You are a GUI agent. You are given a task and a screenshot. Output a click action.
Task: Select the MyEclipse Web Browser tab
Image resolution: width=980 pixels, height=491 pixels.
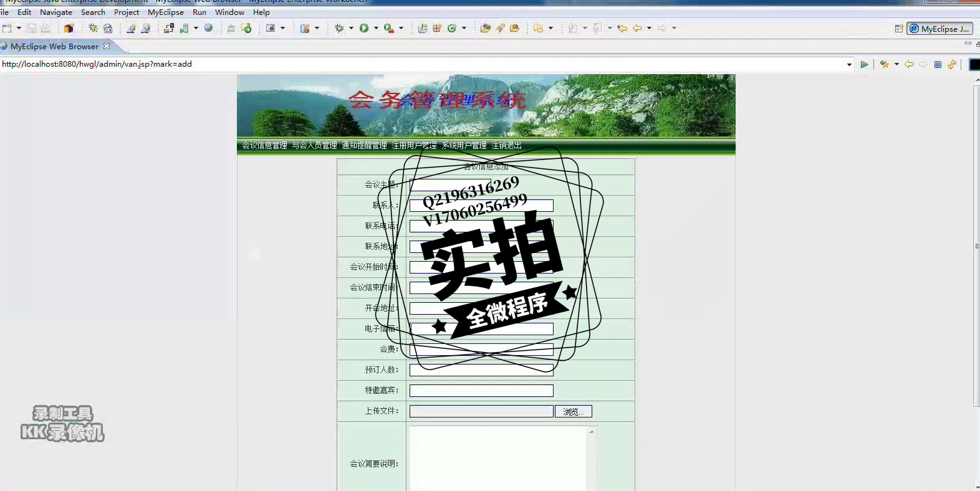[x=54, y=46]
